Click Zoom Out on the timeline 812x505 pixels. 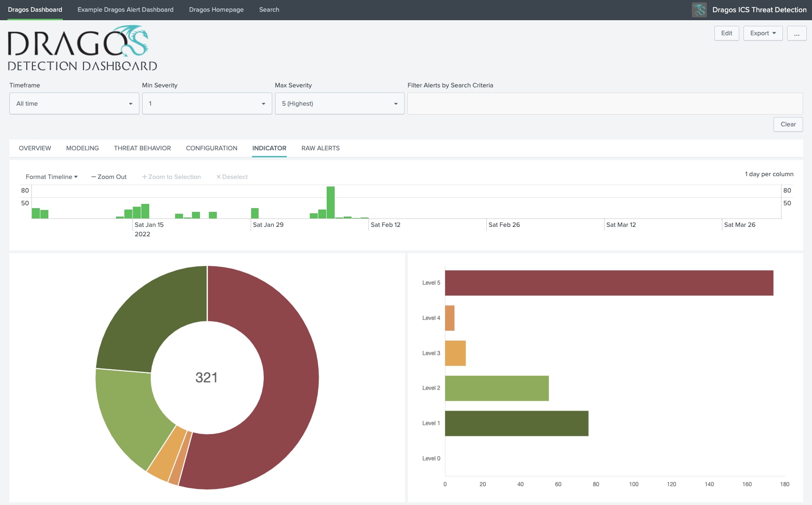(x=109, y=177)
